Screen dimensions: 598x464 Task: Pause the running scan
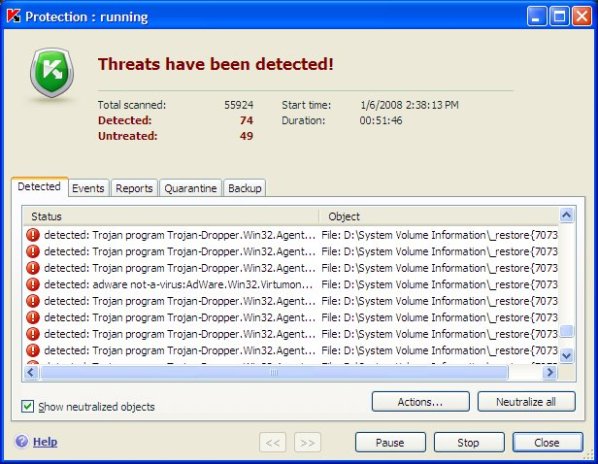pyautogui.click(x=390, y=442)
